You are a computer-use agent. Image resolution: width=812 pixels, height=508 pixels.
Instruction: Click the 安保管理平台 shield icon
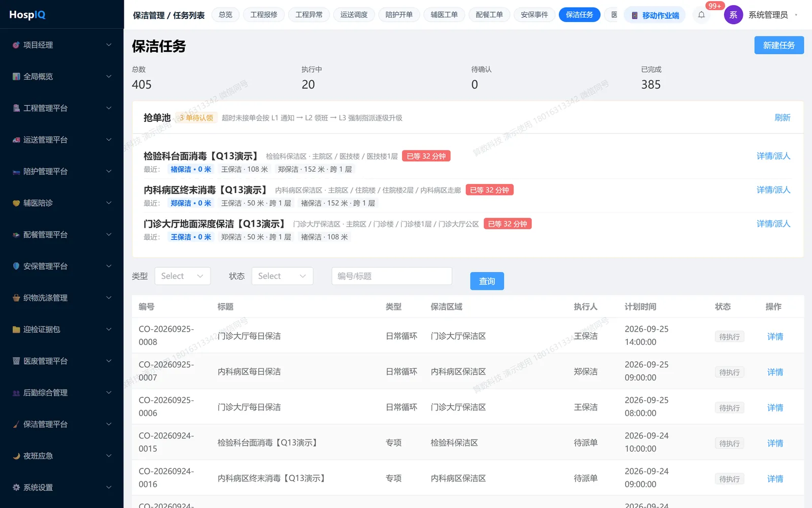16,266
